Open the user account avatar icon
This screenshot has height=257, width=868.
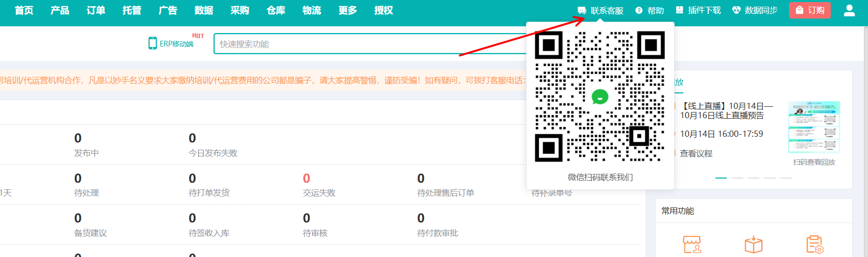pyautogui.click(x=849, y=10)
